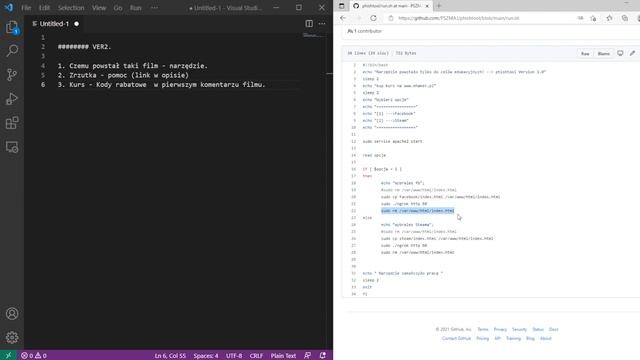
Task: Click the split editor right icon
Action: coord(309,24)
